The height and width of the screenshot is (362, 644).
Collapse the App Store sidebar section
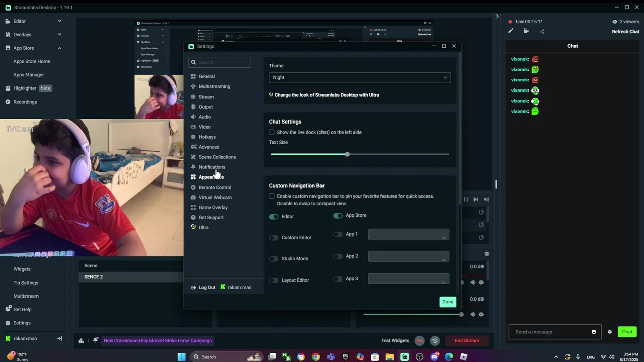(59, 48)
